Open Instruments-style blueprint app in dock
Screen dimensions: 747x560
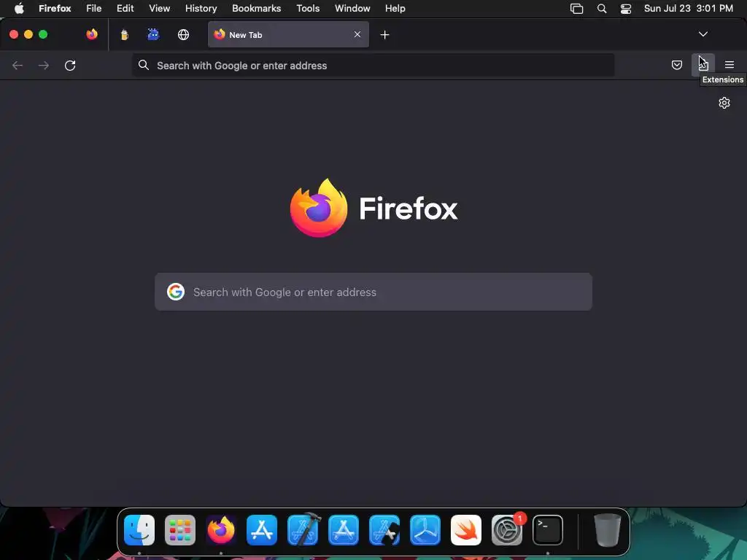[x=344, y=529]
